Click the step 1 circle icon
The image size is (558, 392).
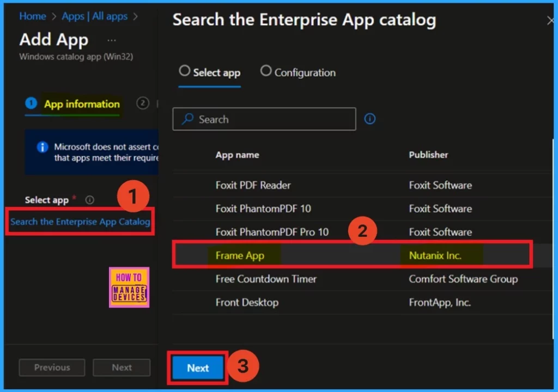point(31,103)
